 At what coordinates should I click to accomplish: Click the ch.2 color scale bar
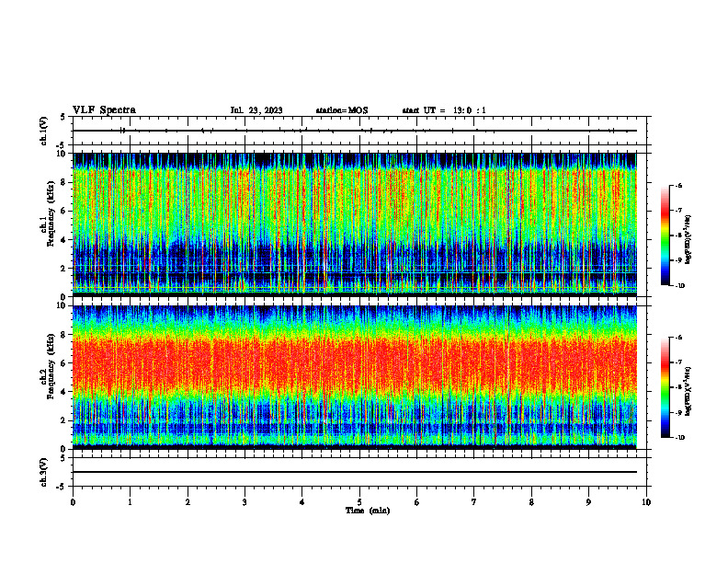[x=665, y=387]
